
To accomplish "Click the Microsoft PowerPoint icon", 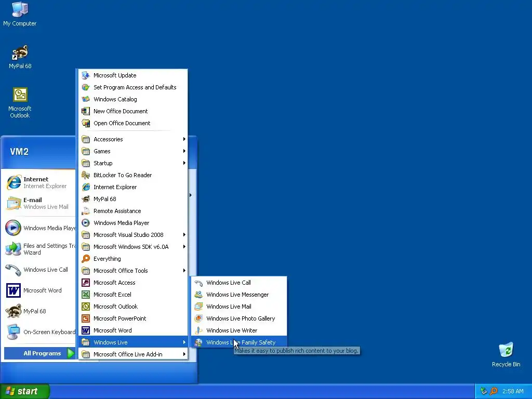I will pos(86,318).
